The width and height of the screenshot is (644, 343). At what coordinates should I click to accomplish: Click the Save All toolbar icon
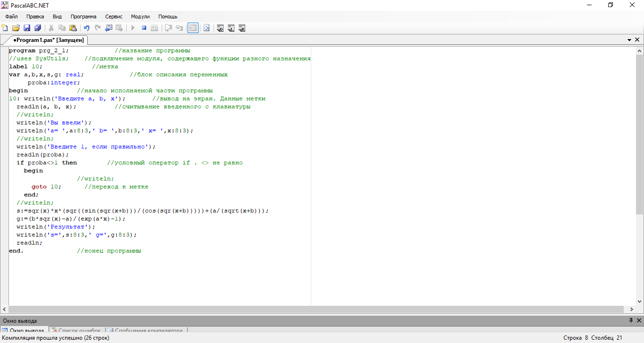point(38,28)
